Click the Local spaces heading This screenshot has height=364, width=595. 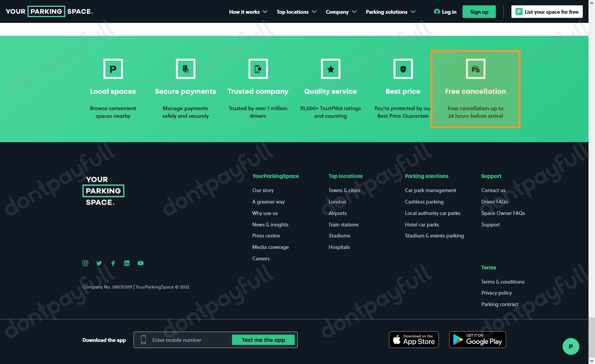(x=113, y=91)
